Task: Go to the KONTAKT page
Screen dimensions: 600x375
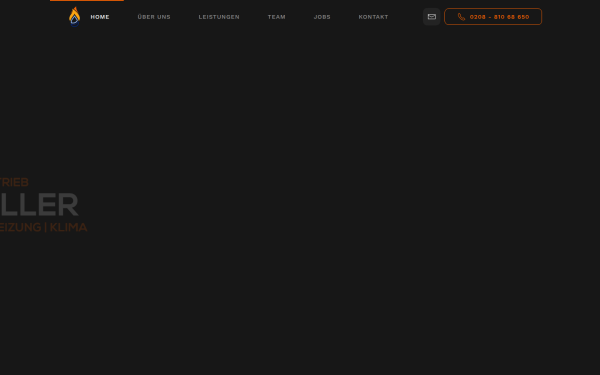Action: pos(373,17)
